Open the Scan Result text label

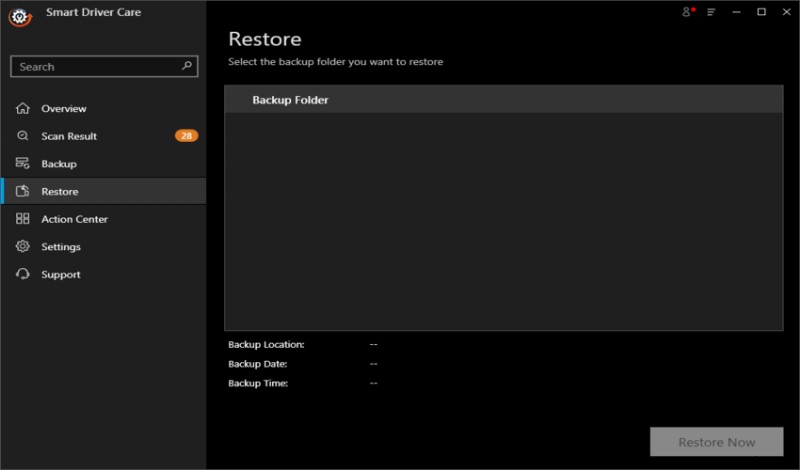(69, 136)
